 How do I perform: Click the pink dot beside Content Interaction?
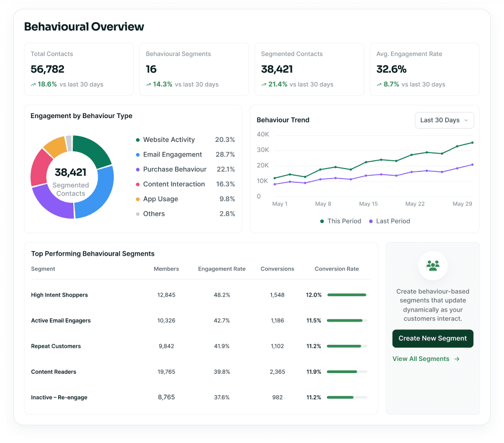138,184
